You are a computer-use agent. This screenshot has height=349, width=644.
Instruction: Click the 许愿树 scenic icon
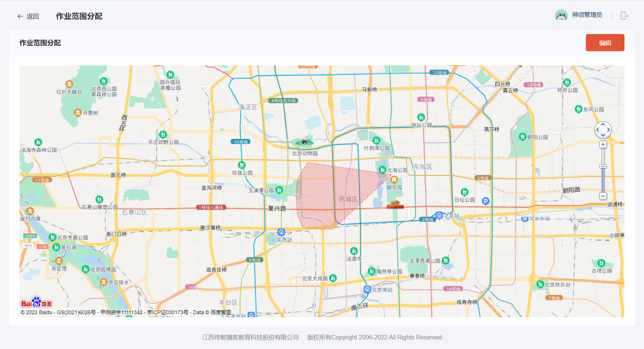[78, 112]
